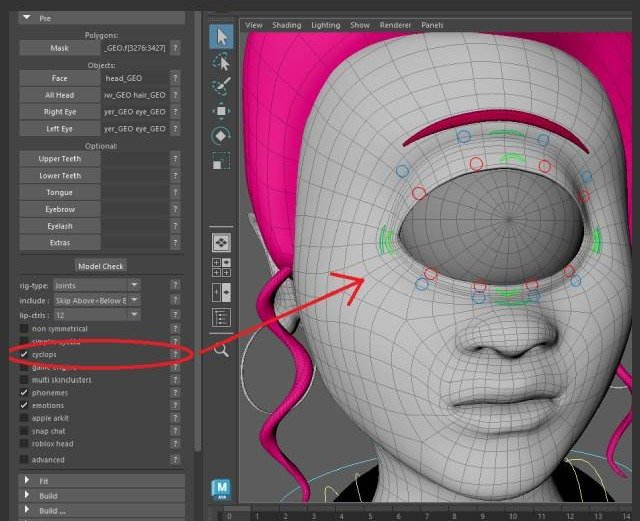Click frame 10 on the time slider
The width and height of the screenshot is (640, 521).
click(x=513, y=516)
